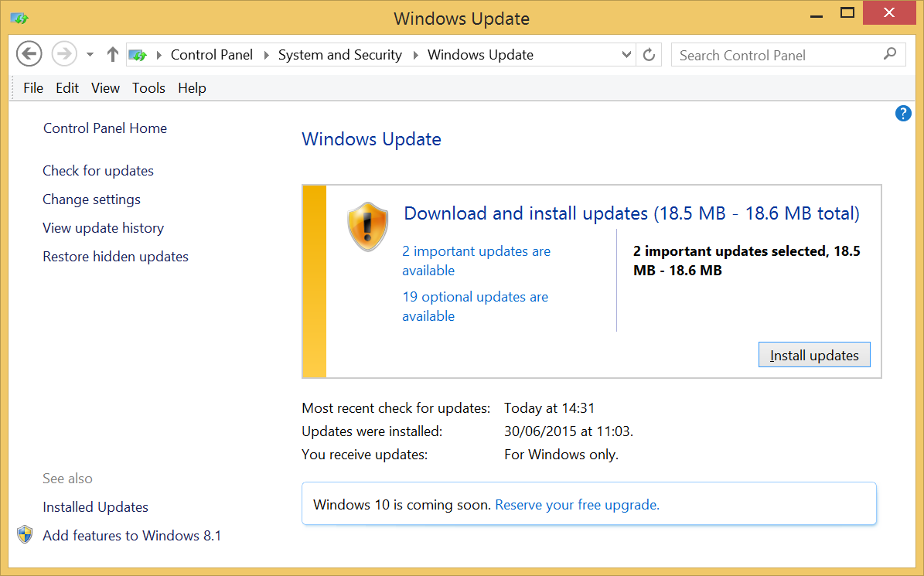Click the '2 important updates selected' text
Image resolution: width=924 pixels, height=576 pixels.
pyautogui.click(x=747, y=261)
